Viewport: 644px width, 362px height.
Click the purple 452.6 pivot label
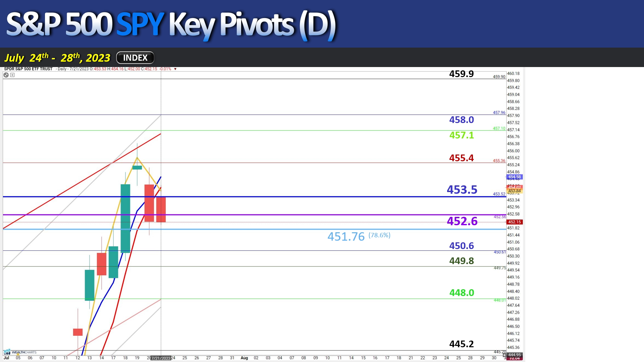pyautogui.click(x=462, y=221)
